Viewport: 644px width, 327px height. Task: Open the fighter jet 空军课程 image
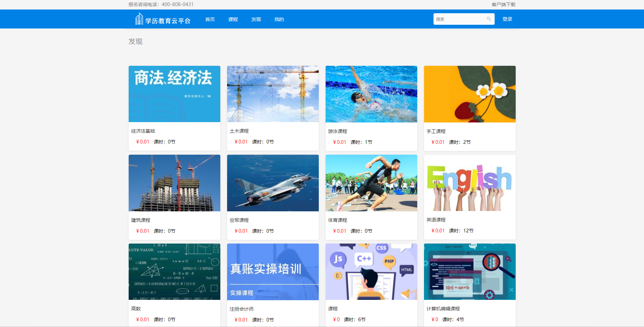click(273, 183)
